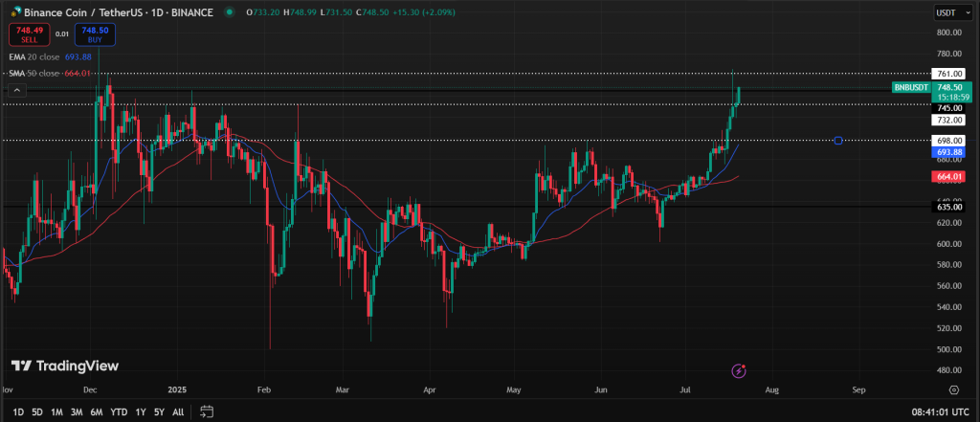This screenshot has height=422, width=980.
Task: Click the 635.00 price level label
Action: [x=948, y=207]
